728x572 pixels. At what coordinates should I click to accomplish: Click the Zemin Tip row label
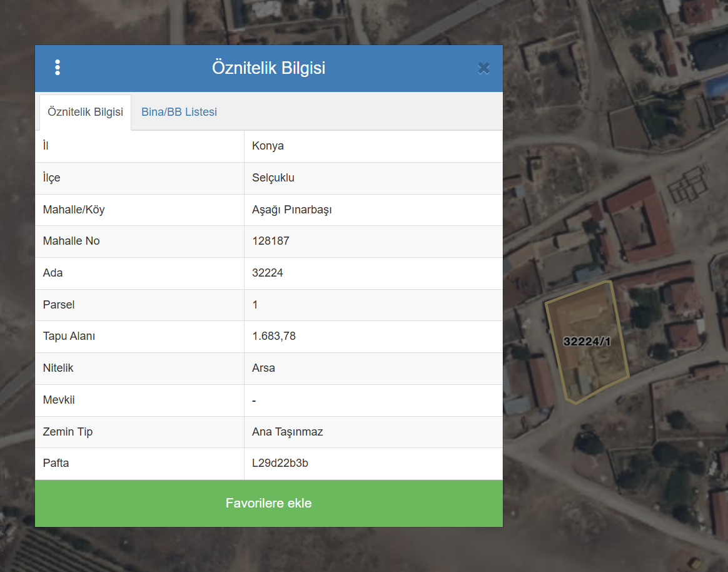click(68, 432)
